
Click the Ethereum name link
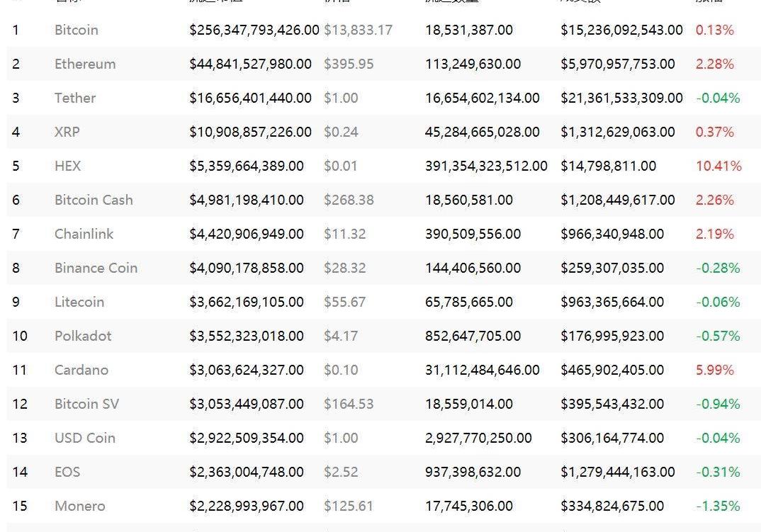(x=85, y=64)
